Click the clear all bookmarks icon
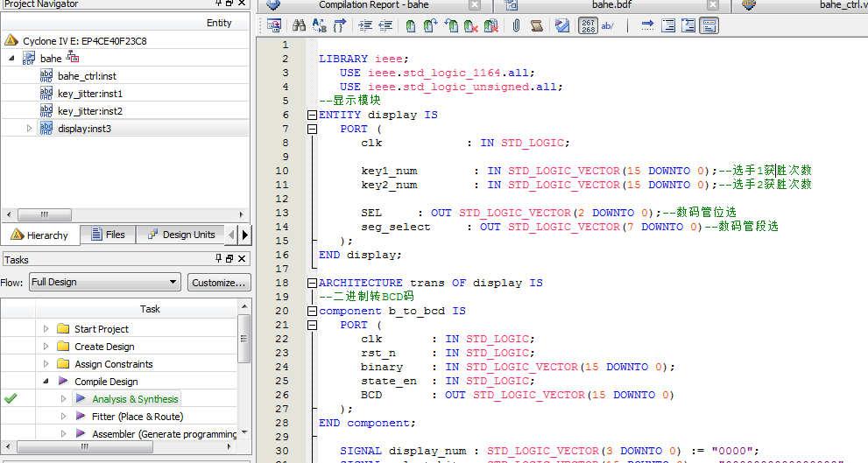 [491, 26]
